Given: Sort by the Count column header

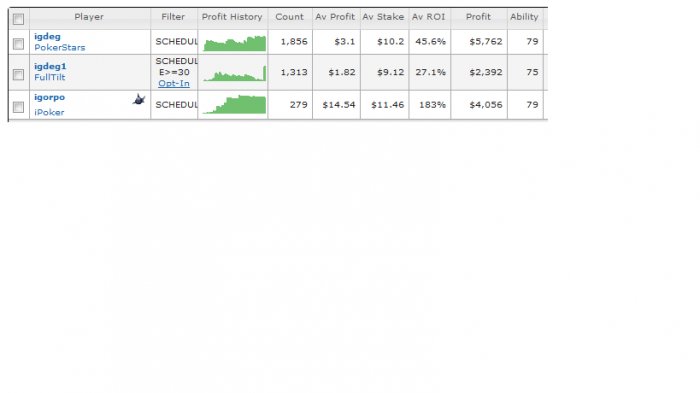Looking at the screenshot, I should [289, 17].
